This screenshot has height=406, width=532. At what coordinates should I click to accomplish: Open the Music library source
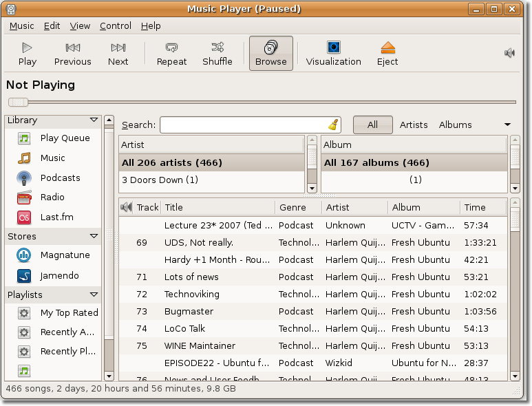tap(54, 158)
